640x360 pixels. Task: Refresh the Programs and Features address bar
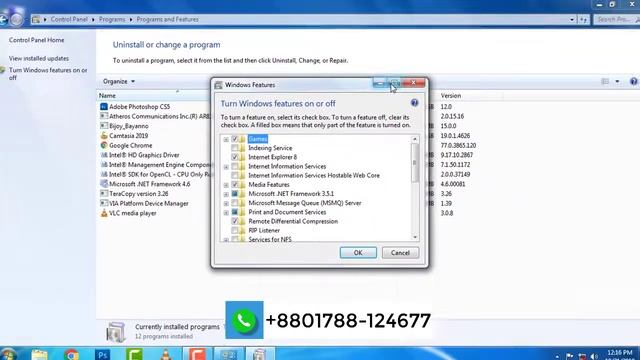pos(584,19)
